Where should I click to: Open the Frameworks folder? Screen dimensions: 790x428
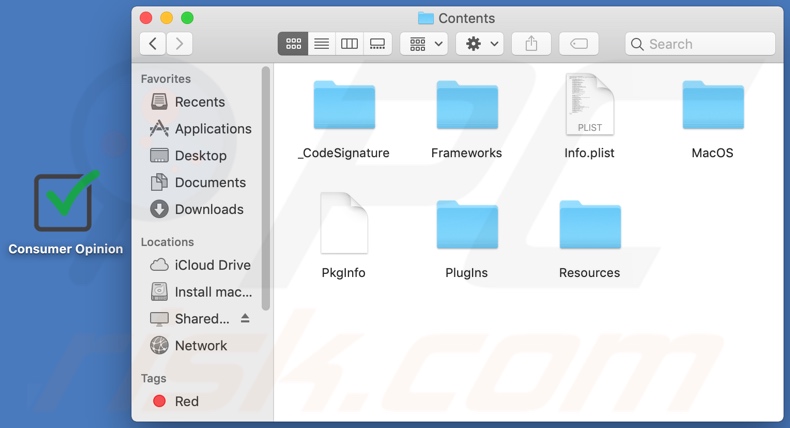(467, 108)
